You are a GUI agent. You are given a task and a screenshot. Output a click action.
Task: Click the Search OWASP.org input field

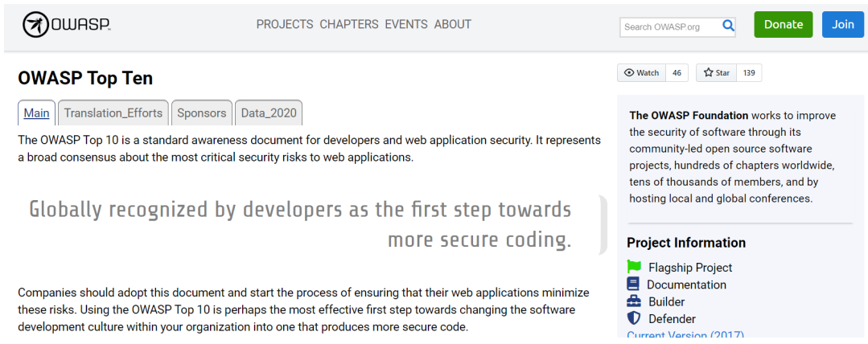coord(669,27)
